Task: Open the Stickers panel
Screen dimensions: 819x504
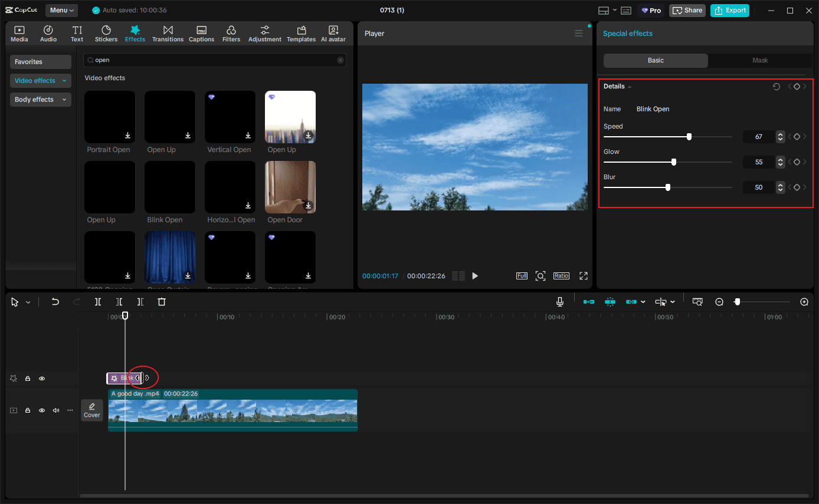Action: (106, 34)
